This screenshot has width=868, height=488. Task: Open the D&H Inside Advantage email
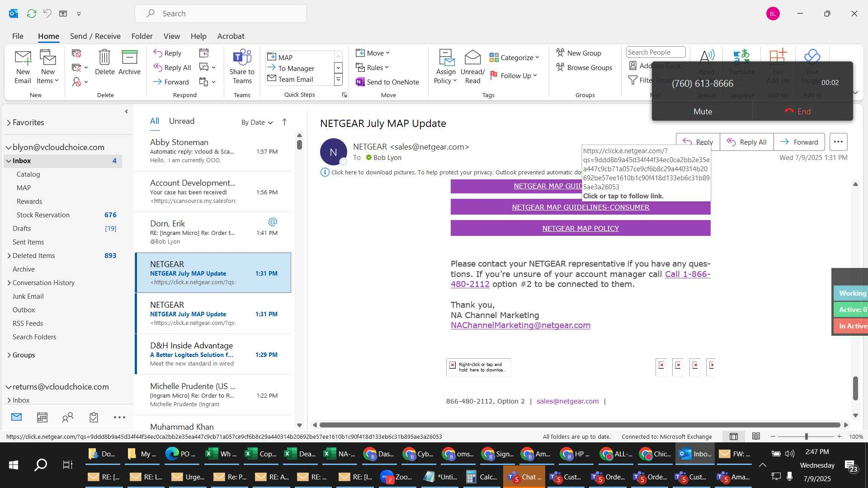click(213, 354)
